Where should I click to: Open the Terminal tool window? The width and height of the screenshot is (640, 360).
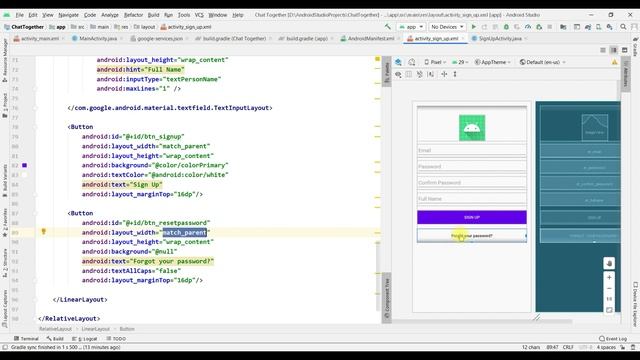point(26,339)
